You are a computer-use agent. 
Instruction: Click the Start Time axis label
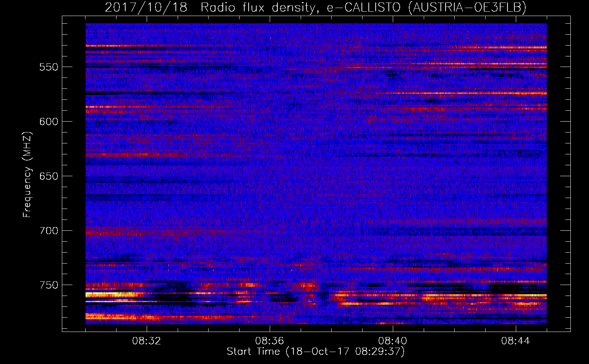pos(316,352)
